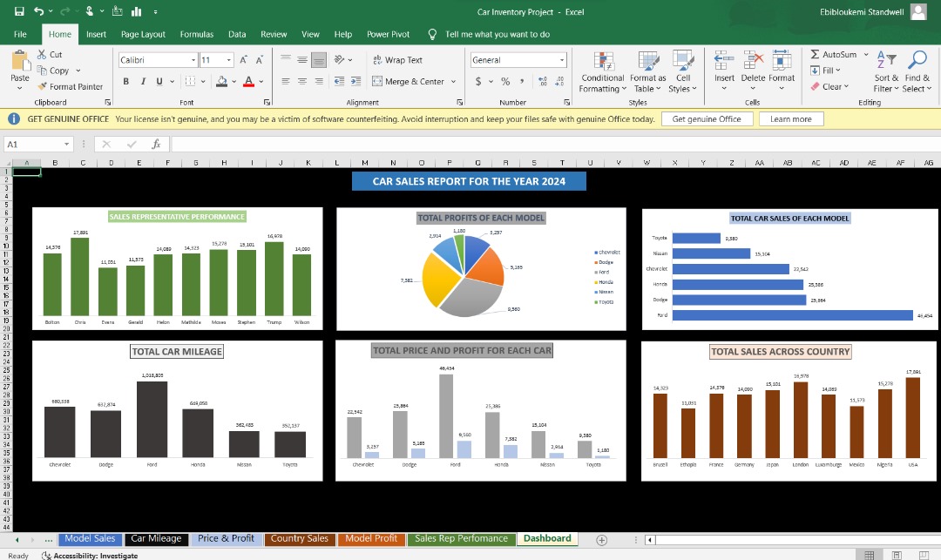The width and height of the screenshot is (941, 560).
Task: Click the Increase Font Size icon
Action: [x=243, y=60]
